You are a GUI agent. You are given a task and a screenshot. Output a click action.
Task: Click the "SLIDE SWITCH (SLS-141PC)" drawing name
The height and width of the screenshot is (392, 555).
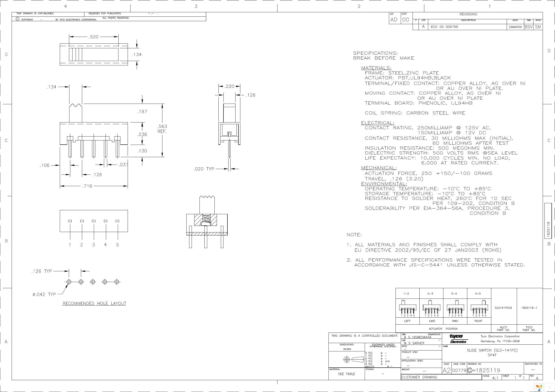[492, 351]
